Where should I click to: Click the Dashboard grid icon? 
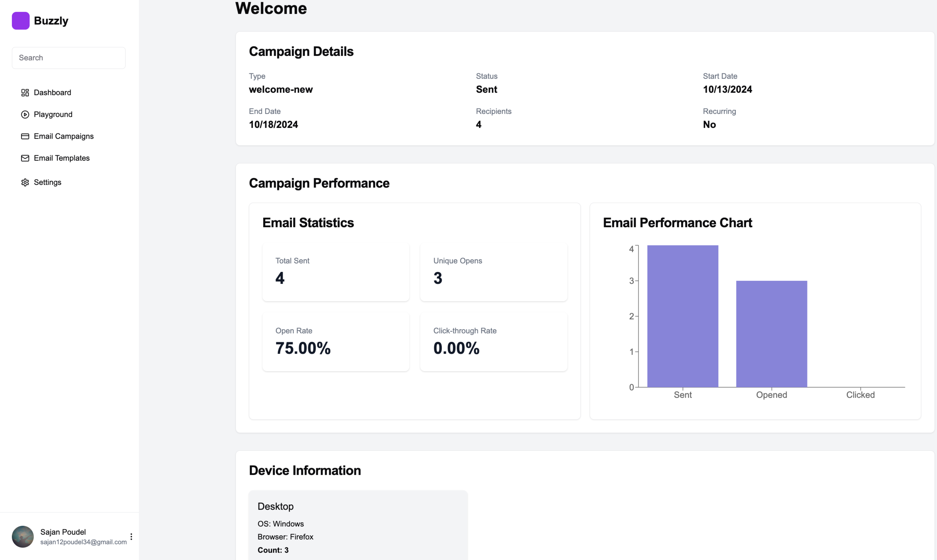pos(25,92)
